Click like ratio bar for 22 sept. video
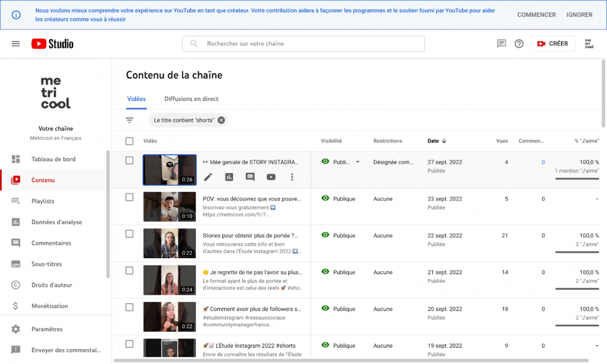This screenshot has width=607, height=364. tap(577, 252)
